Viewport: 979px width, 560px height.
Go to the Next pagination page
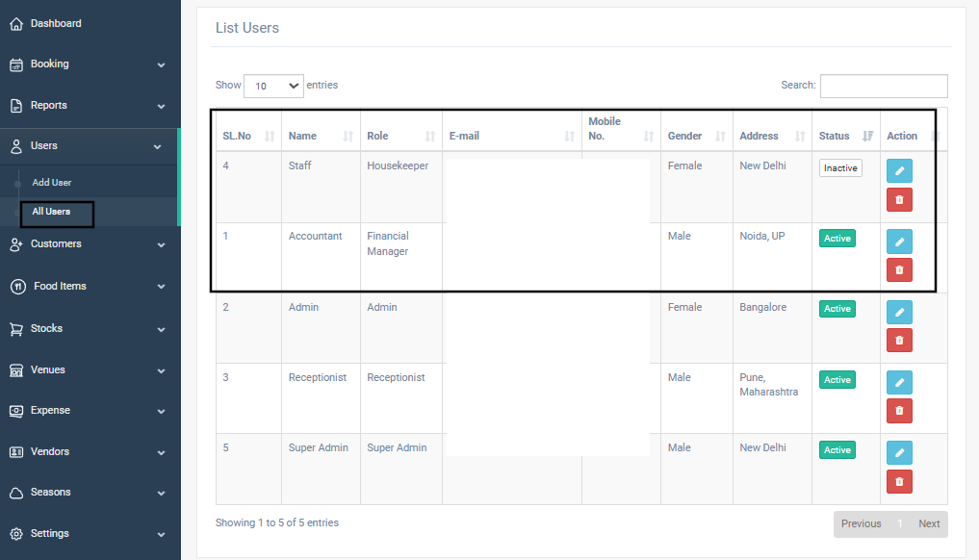tap(929, 523)
